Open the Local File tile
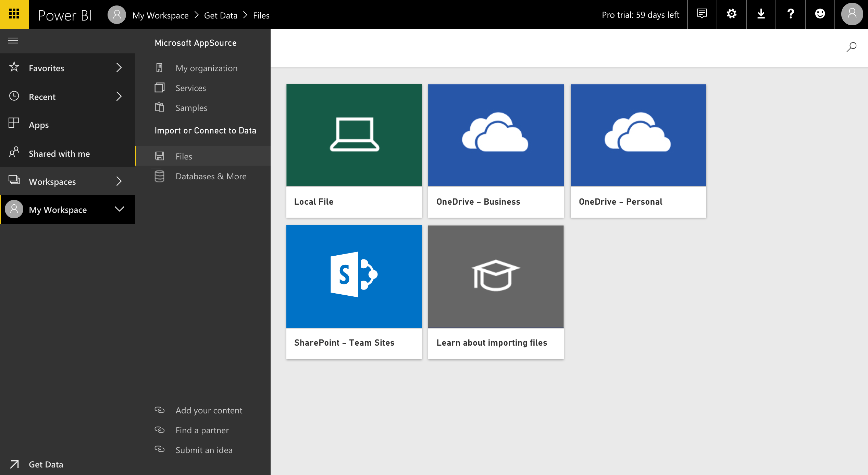The height and width of the screenshot is (475, 868). [x=354, y=151]
